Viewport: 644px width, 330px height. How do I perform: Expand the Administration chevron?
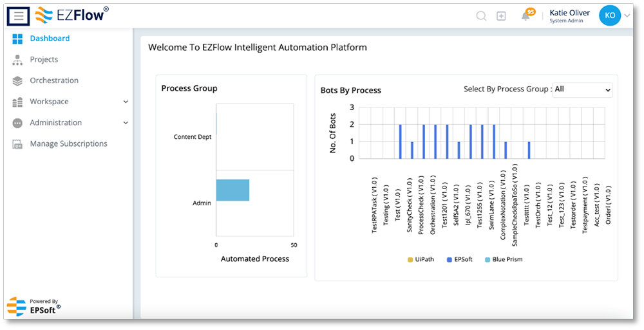point(126,123)
